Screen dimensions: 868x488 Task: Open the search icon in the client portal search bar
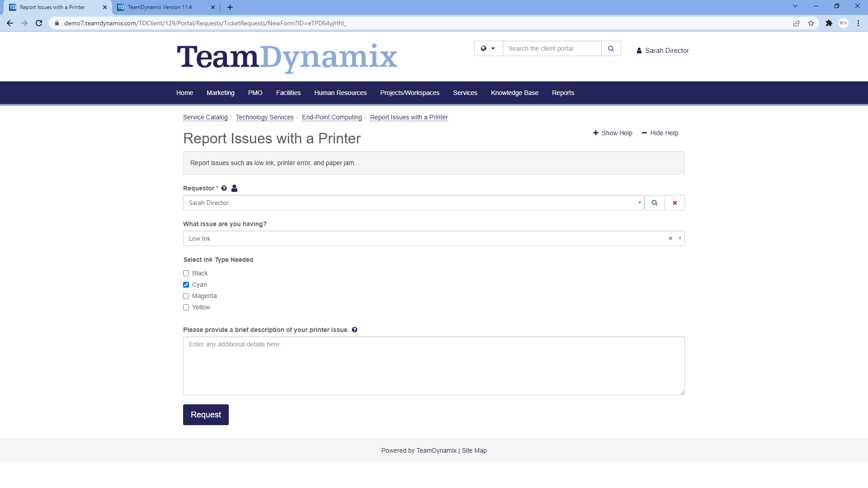coord(611,48)
